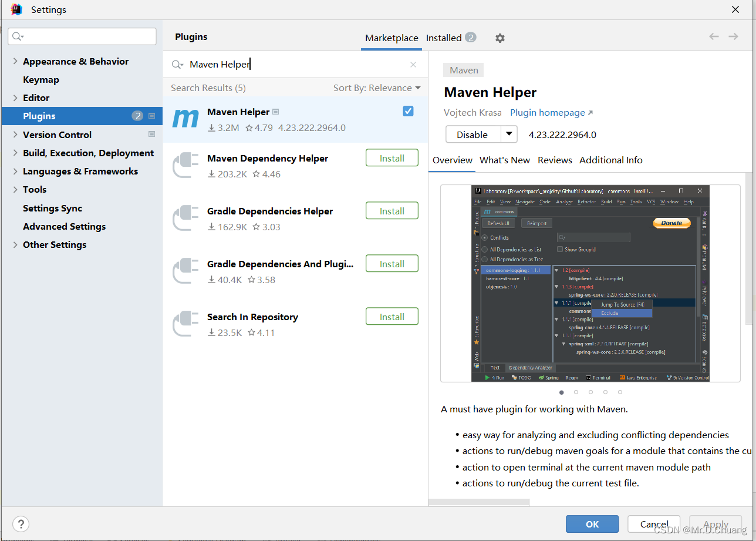This screenshot has height=541, width=756.
Task: Switch to the Marketplace tab
Action: 392,38
